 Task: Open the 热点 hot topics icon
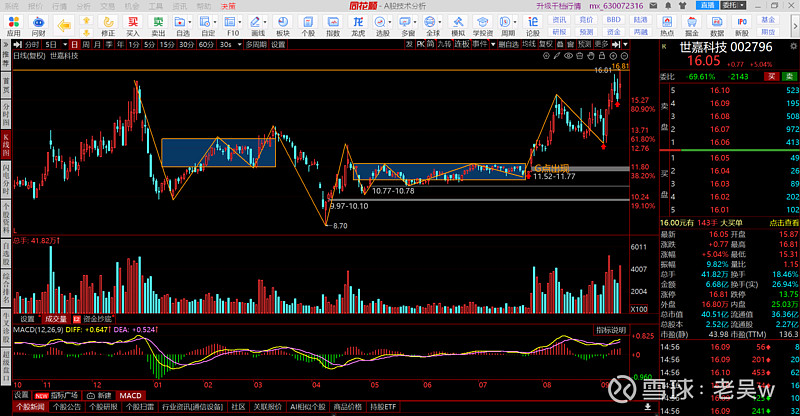click(x=667, y=26)
